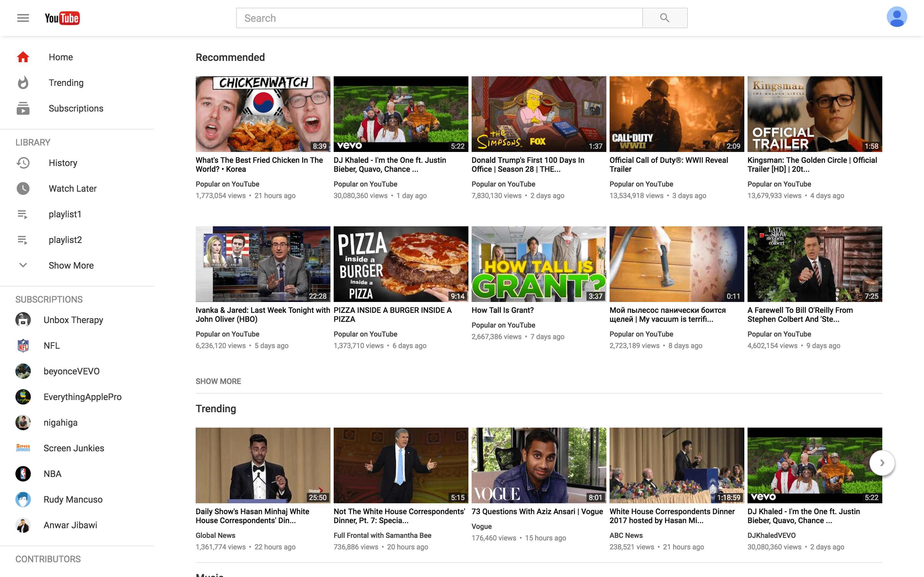
Task: Expand Recommended with SHOW MORE
Action: point(218,381)
